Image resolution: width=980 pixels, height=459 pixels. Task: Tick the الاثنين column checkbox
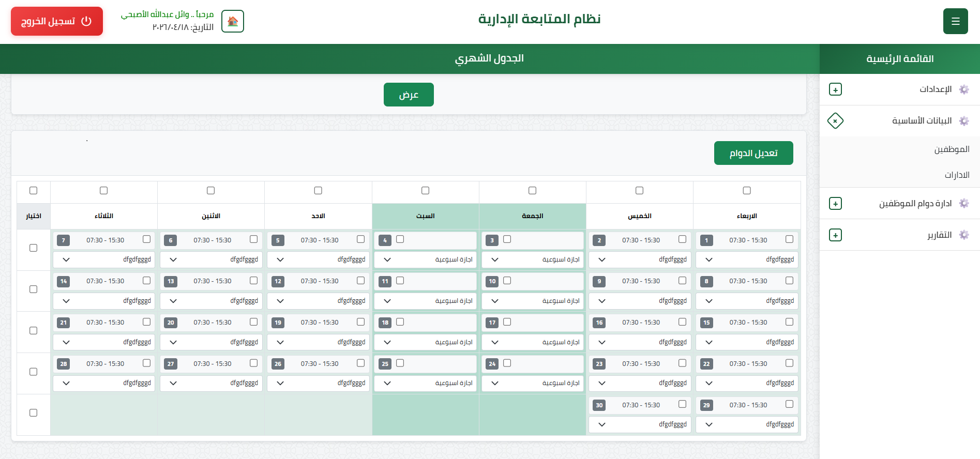point(210,191)
